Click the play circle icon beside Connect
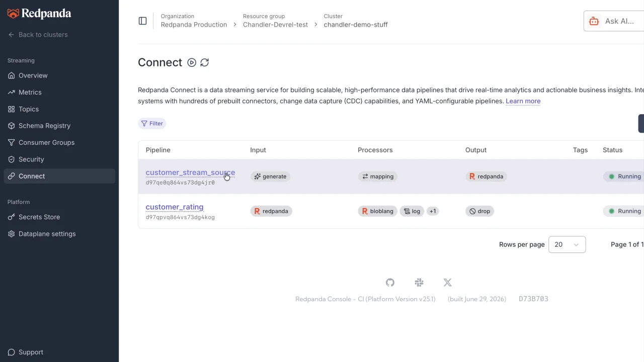The height and width of the screenshot is (362, 644). click(192, 62)
